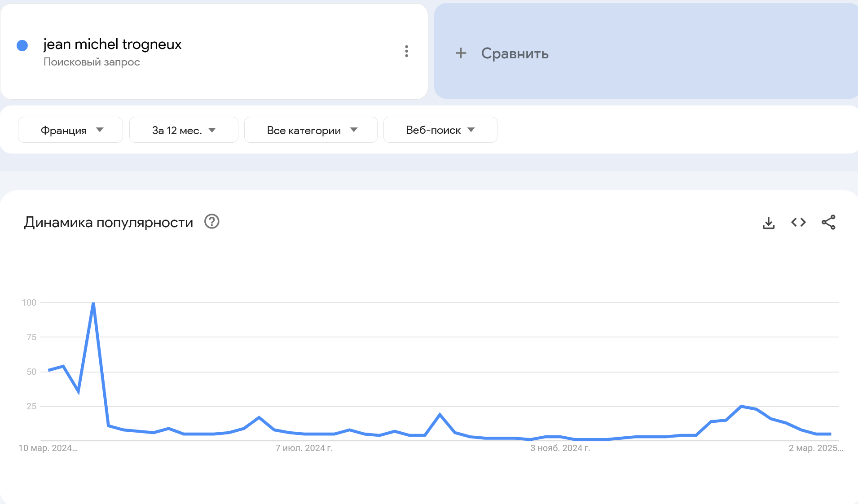Open the За 12 мес. time range selector
This screenshot has width=858, height=504.
pos(183,130)
